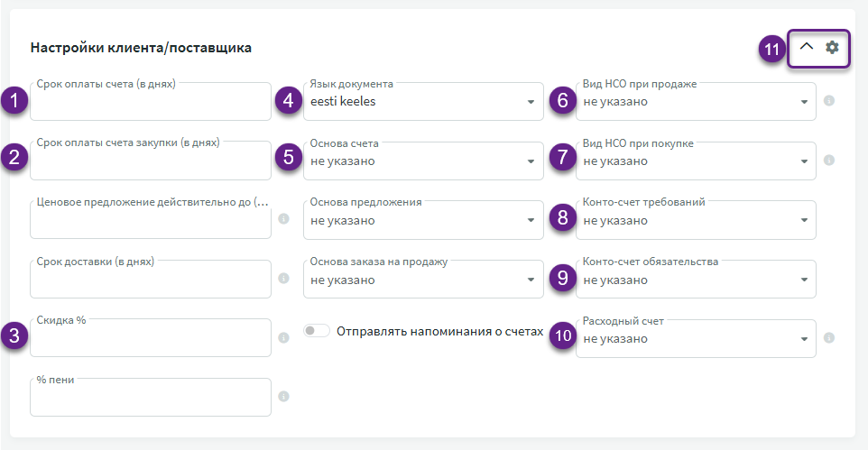Click info icon next to Вид НСО при покупке
Image resolution: width=868 pixels, height=450 pixels.
point(828,161)
